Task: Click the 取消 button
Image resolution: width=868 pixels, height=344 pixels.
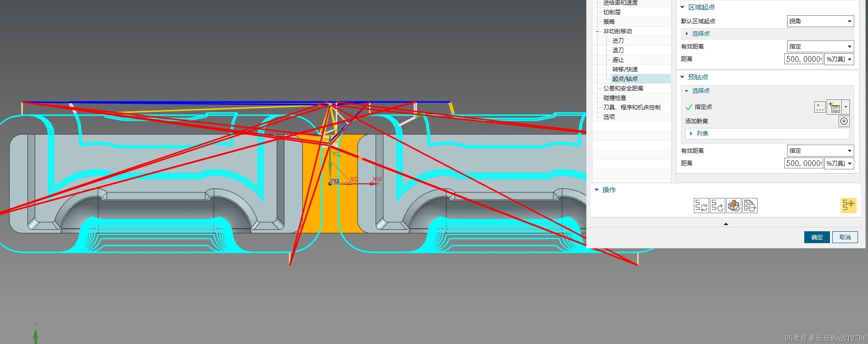Action: tap(845, 237)
